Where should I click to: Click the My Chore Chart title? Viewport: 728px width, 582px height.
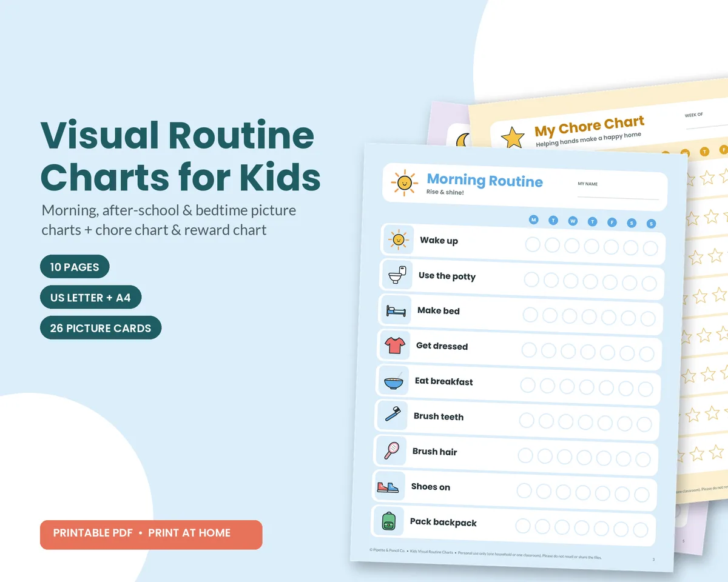[589, 127]
